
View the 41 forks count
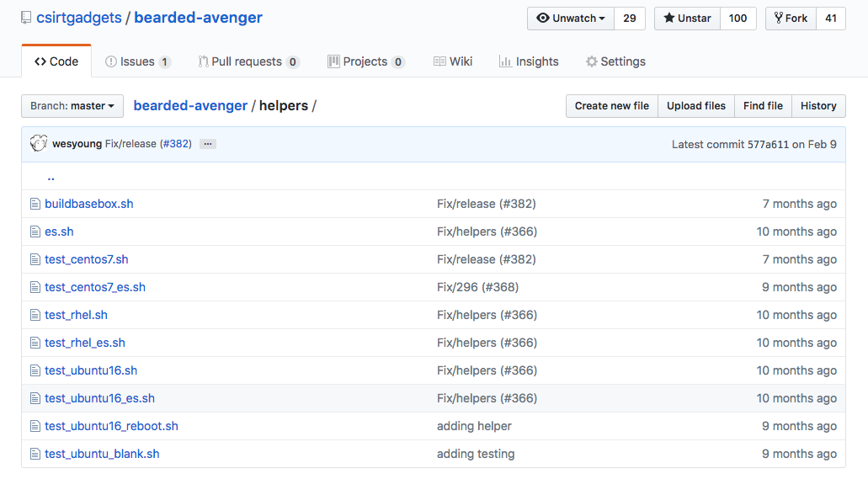(x=830, y=19)
